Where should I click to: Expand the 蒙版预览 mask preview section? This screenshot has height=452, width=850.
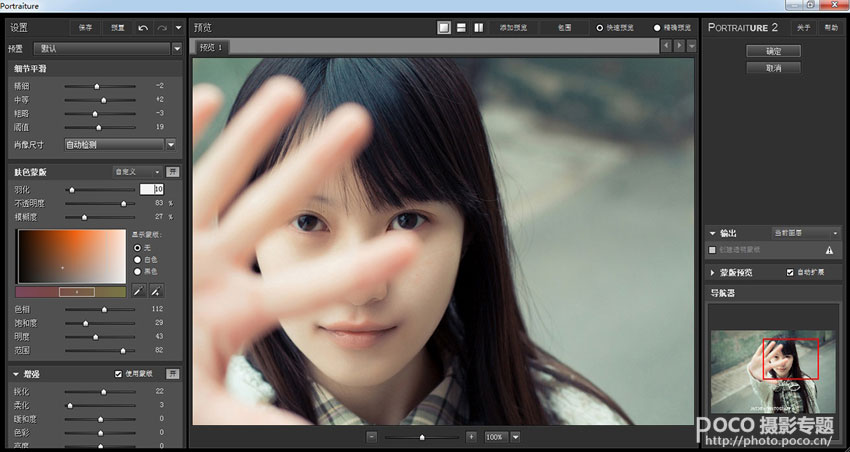712,272
